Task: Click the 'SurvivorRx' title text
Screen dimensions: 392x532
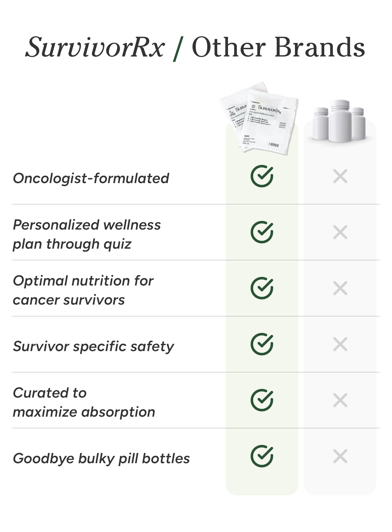Action: (x=95, y=47)
